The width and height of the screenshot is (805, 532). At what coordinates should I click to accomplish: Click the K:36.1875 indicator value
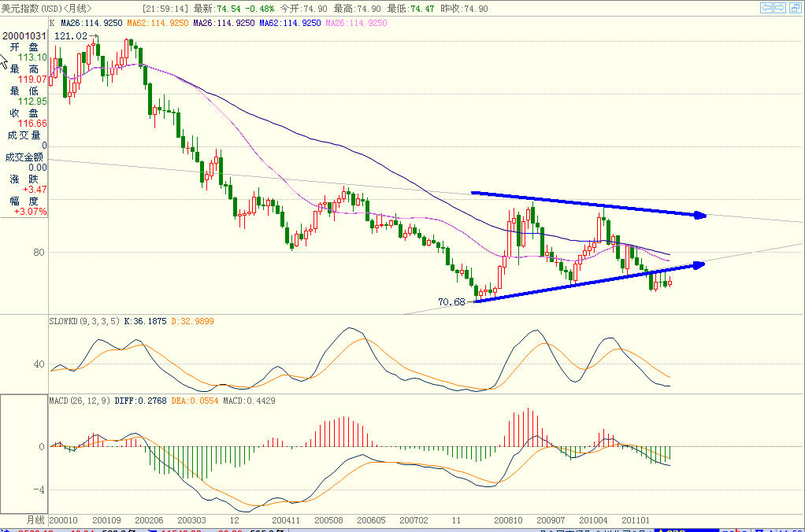(145, 321)
